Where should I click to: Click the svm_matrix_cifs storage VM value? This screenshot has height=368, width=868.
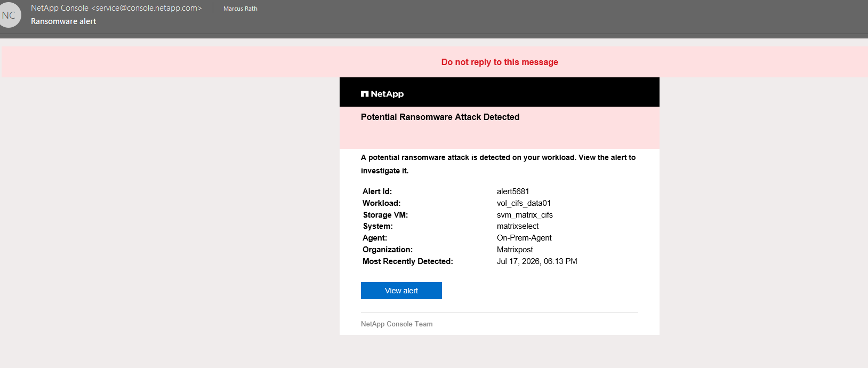[525, 215]
